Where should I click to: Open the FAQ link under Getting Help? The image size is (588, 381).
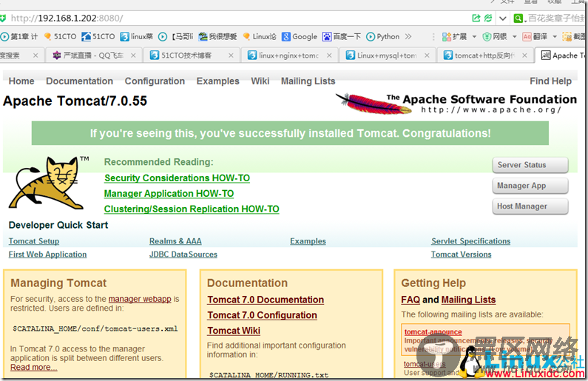[x=410, y=300]
